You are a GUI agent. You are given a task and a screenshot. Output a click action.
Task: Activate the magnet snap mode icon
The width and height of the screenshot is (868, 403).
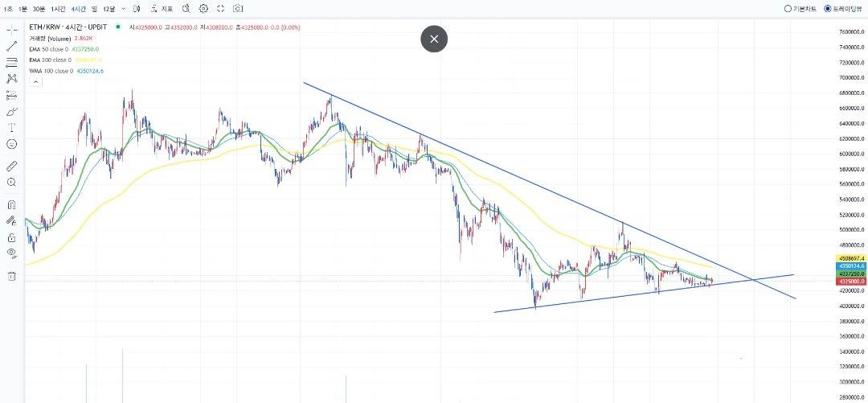click(x=11, y=204)
